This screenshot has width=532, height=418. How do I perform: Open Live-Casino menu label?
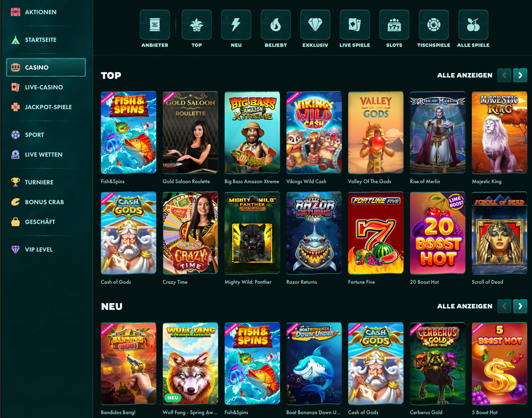tap(44, 87)
